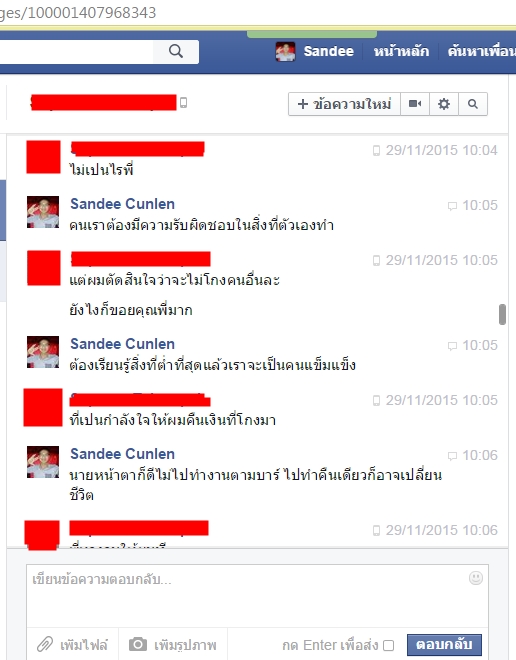516x660 pixels.
Task: Create new message with ข้อความใหม่ button
Action: coord(344,104)
